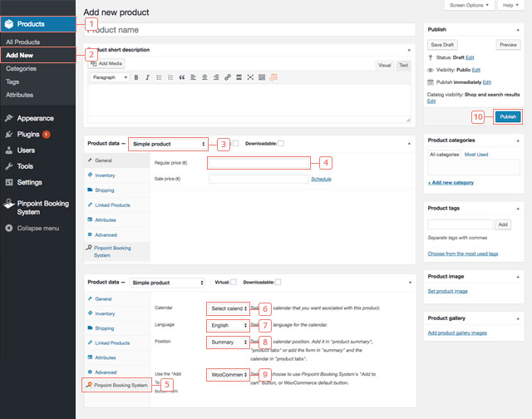Screen dimensions: 532x419
Task: Click the product tags input field
Action: (460, 224)
